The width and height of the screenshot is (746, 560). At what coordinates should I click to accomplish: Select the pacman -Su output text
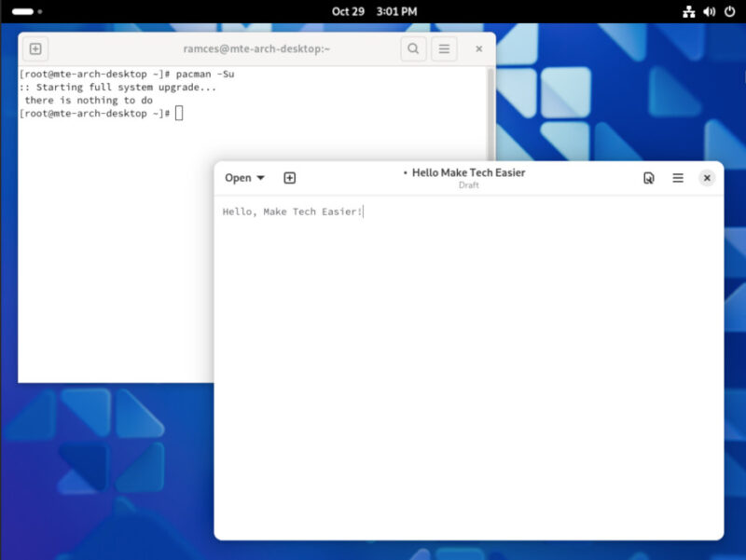click(103, 87)
